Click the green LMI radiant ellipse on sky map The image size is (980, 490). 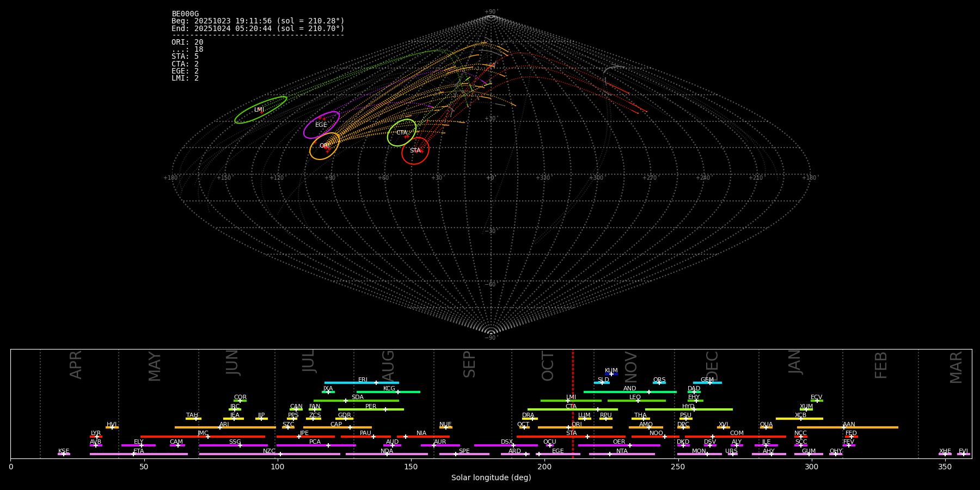(261, 110)
